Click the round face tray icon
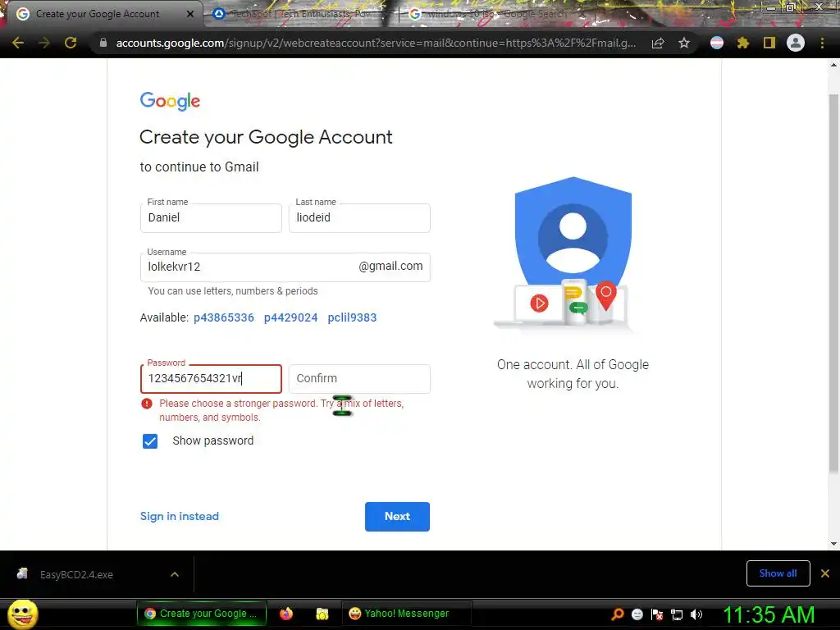The height and width of the screenshot is (630, 840). tap(637, 614)
